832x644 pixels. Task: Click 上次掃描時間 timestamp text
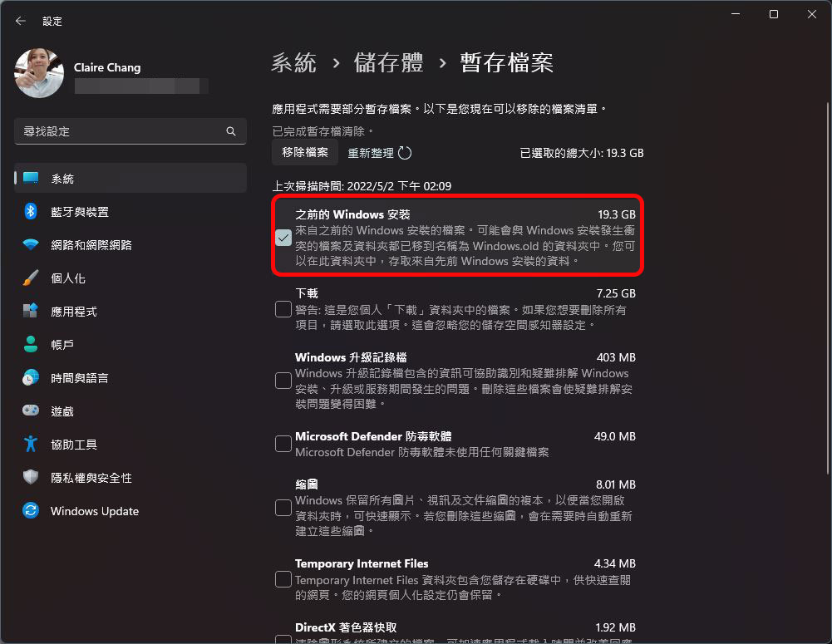(x=362, y=186)
